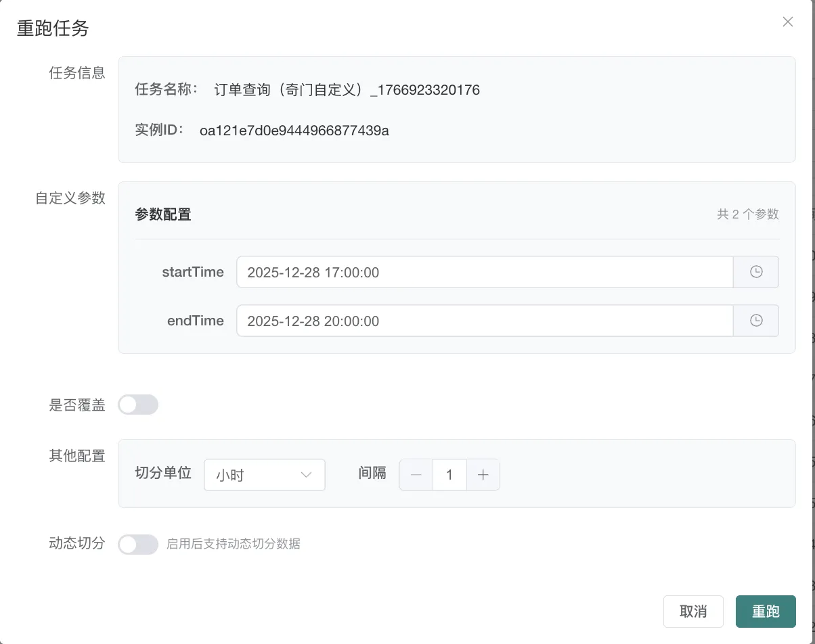The image size is (815, 644).
Task: Increase 间隔 with the plus button
Action: click(x=483, y=475)
